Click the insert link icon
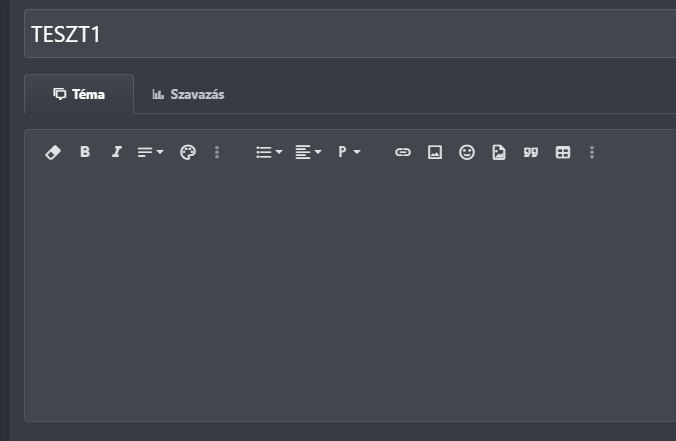Image resolution: width=676 pixels, height=441 pixels. [403, 152]
